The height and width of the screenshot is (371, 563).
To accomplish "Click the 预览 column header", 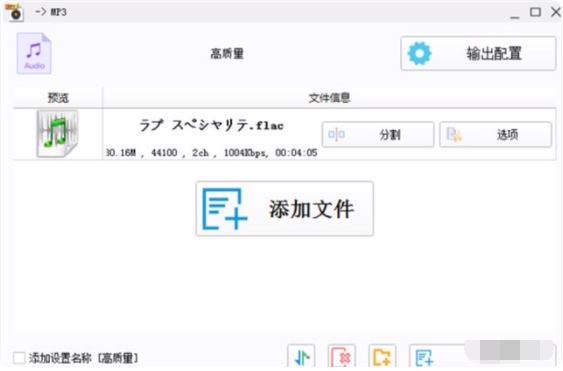I will pos(58,98).
